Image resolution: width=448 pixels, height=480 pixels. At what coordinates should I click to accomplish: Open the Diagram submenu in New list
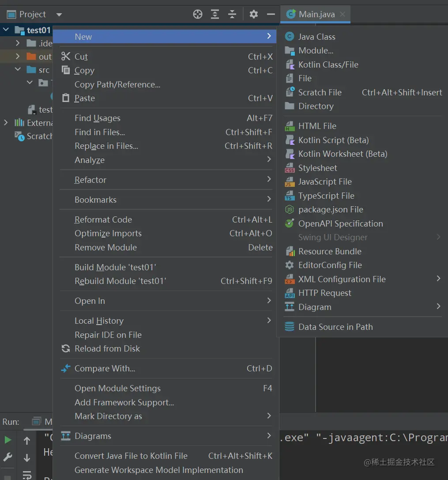363,307
